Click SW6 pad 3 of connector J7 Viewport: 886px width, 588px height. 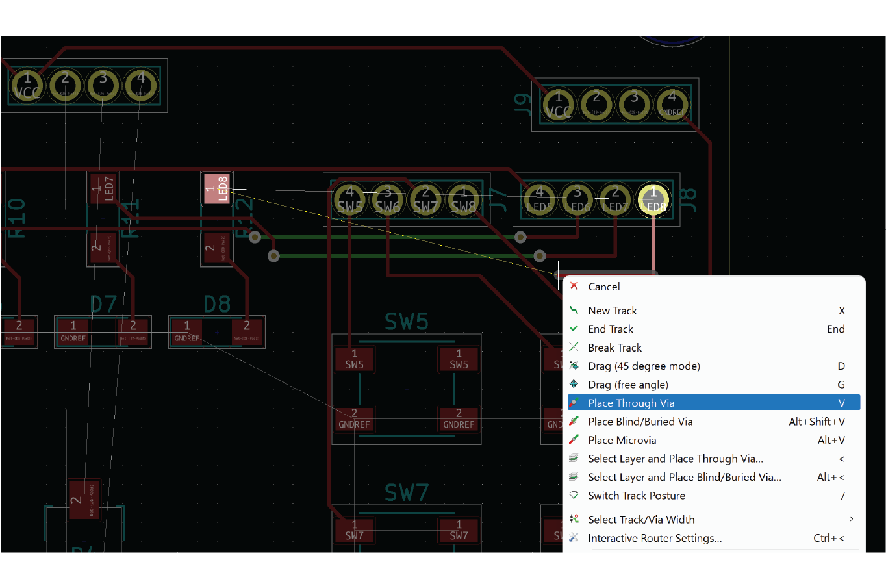point(388,199)
